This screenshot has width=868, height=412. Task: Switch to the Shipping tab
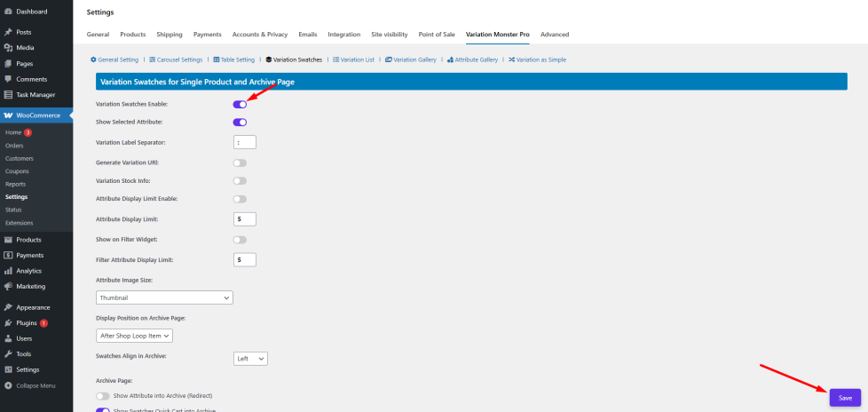[170, 35]
